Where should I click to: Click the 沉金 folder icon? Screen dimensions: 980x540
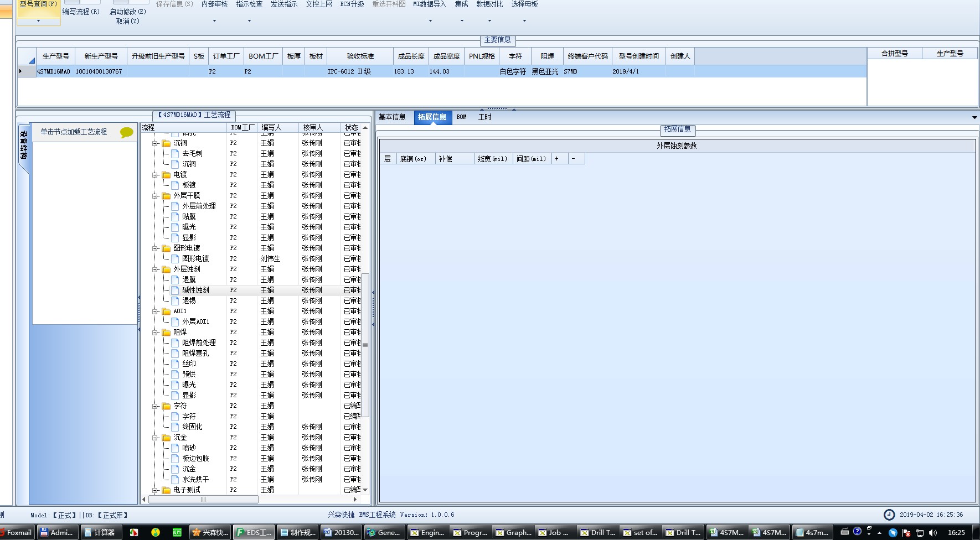click(x=166, y=438)
